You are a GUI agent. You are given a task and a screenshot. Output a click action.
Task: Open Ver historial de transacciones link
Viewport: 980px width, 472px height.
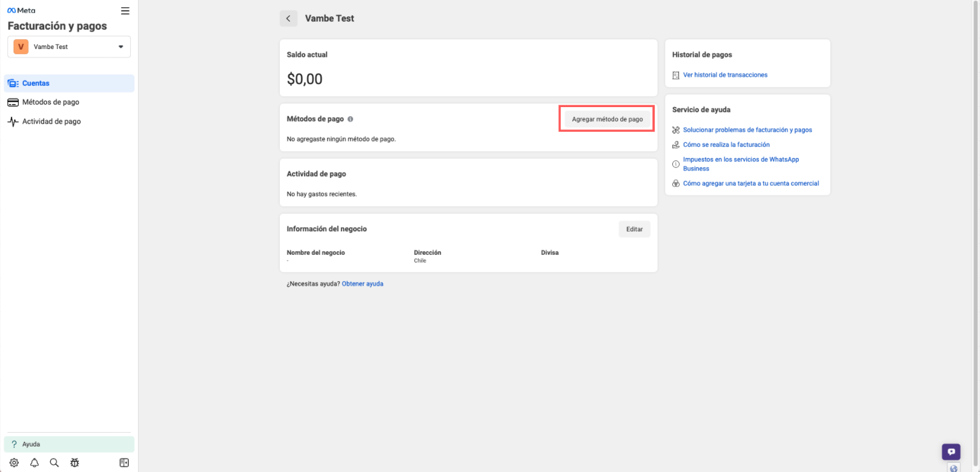pyautogui.click(x=725, y=75)
